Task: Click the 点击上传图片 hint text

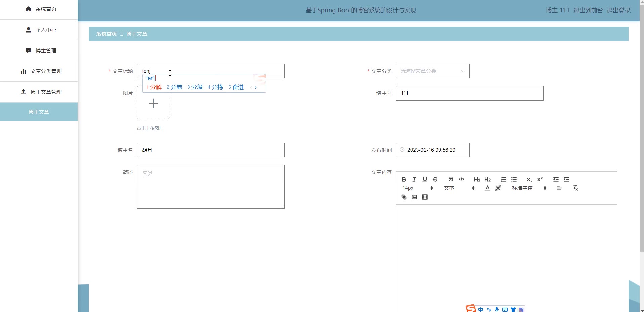Action: click(150, 128)
